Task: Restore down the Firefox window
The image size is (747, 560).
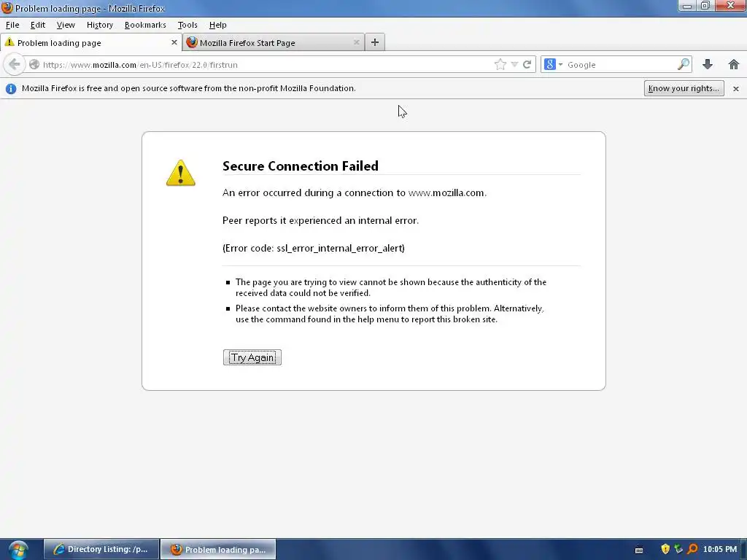Action: (705, 6)
